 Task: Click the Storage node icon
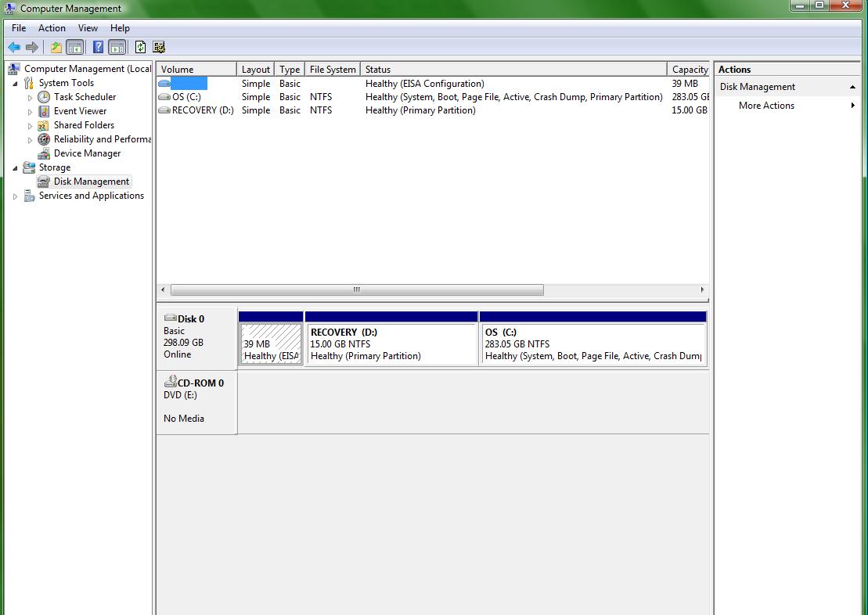coord(29,167)
